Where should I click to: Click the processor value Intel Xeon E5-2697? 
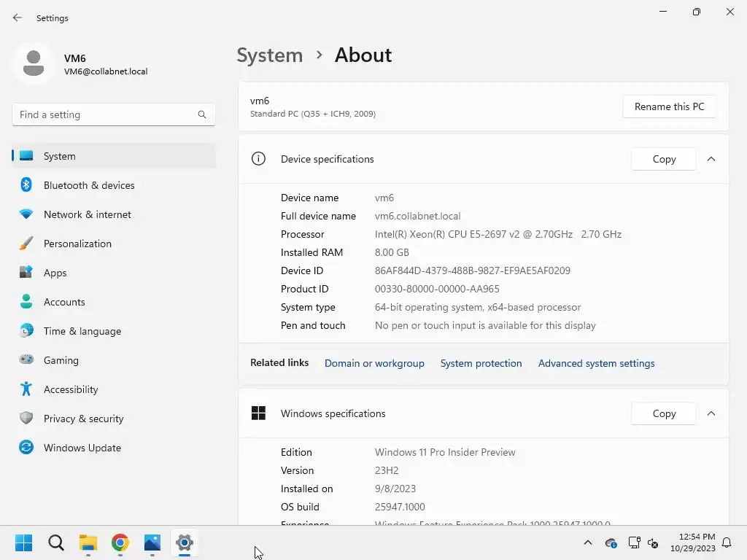point(498,234)
